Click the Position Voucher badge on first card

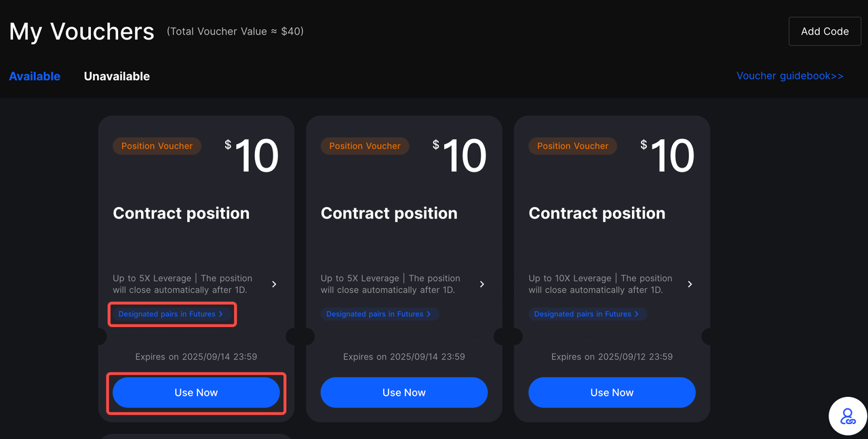tap(157, 146)
